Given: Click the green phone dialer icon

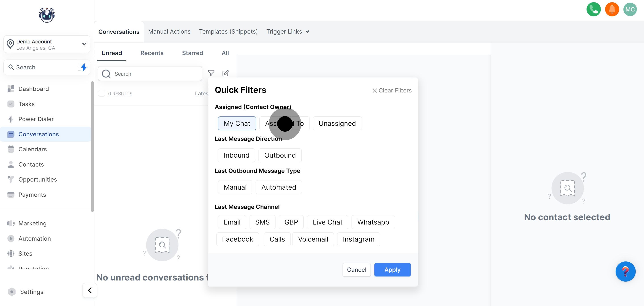Looking at the screenshot, I should (593, 9).
